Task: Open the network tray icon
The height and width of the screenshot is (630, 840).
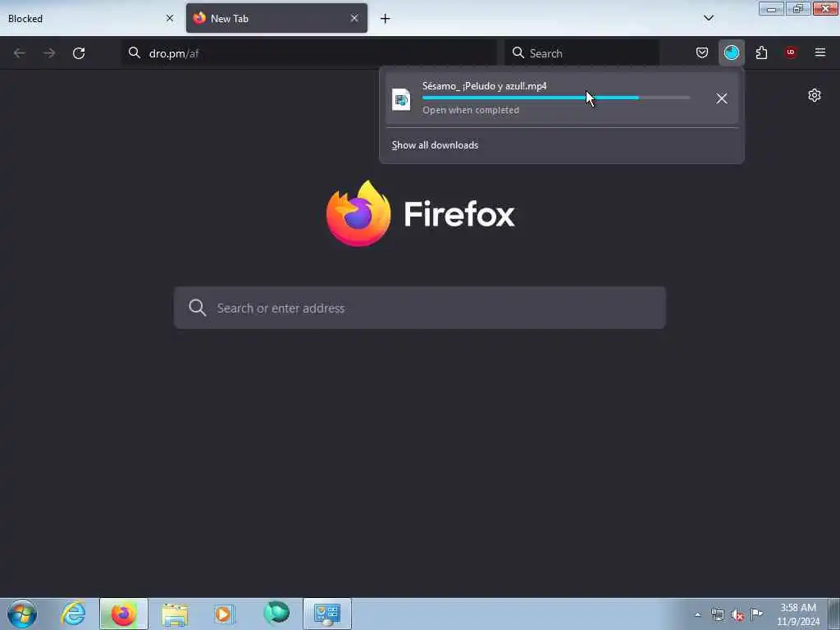Action: 718,614
